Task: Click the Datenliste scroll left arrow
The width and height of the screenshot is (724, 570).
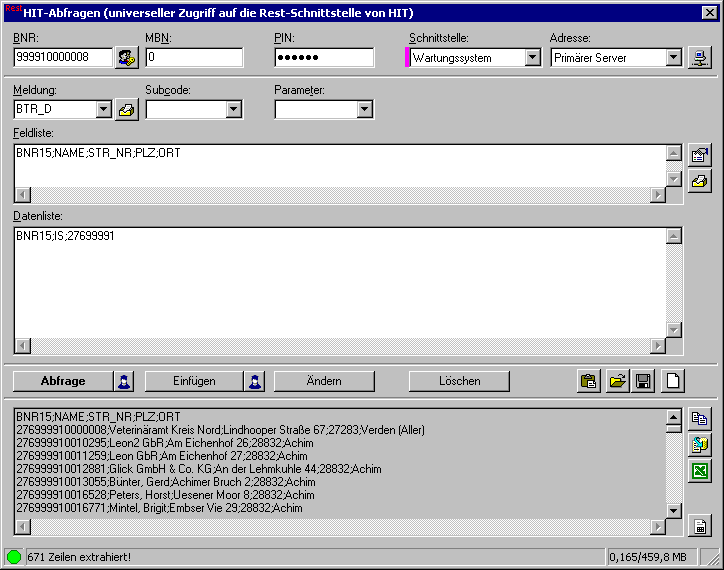Action: [x=23, y=346]
